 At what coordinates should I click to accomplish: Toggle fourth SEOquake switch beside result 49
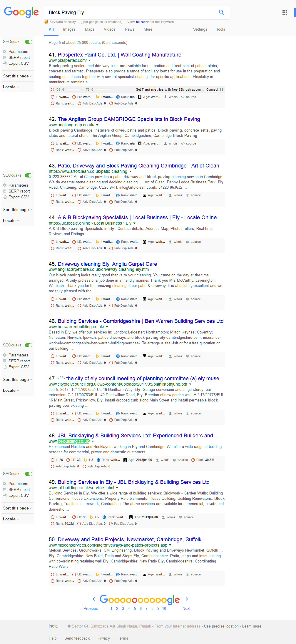click(x=29, y=474)
